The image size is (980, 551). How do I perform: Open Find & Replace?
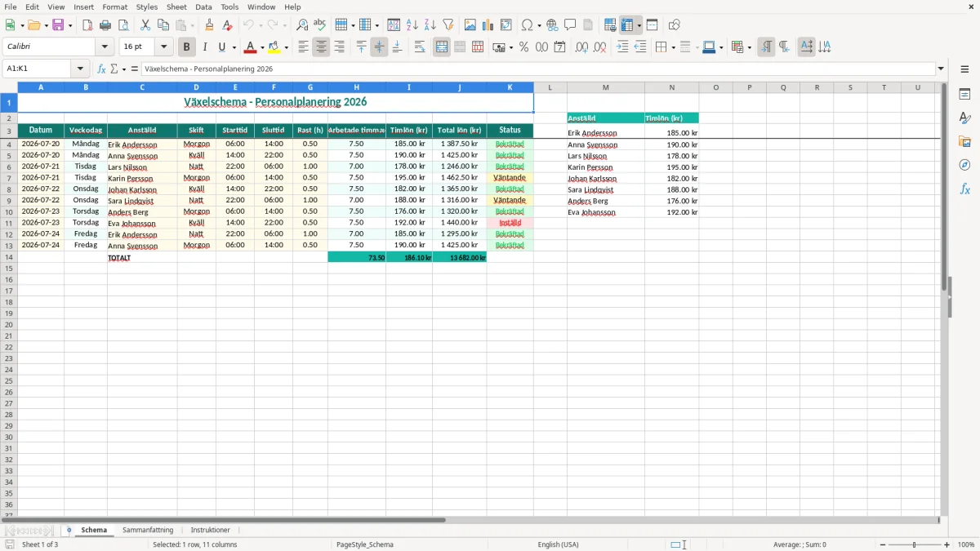302,25
